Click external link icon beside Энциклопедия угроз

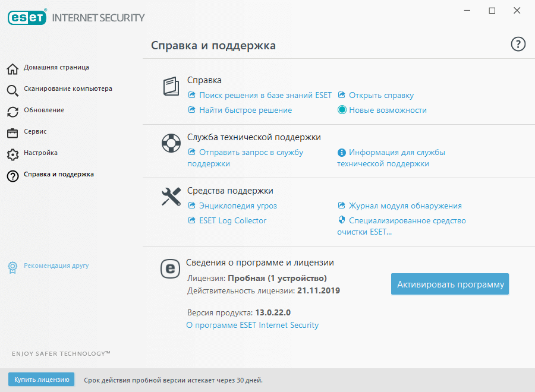pos(192,205)
